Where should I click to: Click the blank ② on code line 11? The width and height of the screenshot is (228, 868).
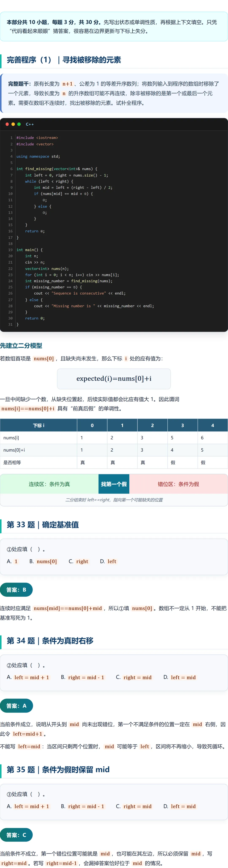(44, 200)
